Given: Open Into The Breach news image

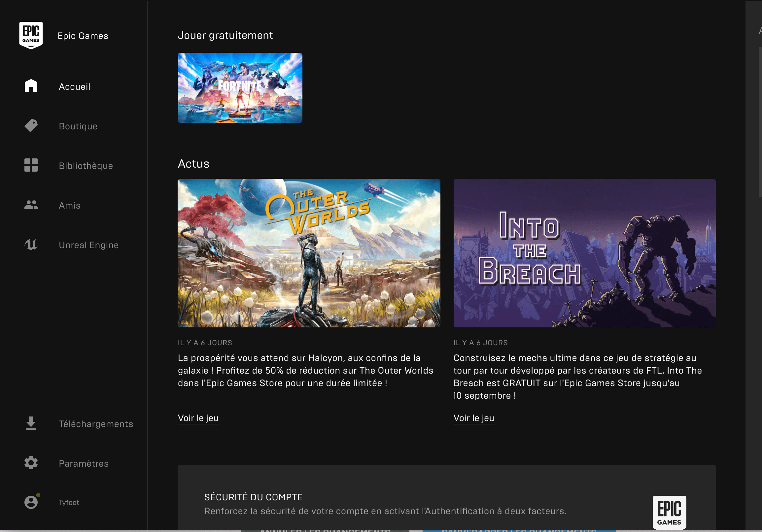Looking at the screenshot, I should pos(585,253).
